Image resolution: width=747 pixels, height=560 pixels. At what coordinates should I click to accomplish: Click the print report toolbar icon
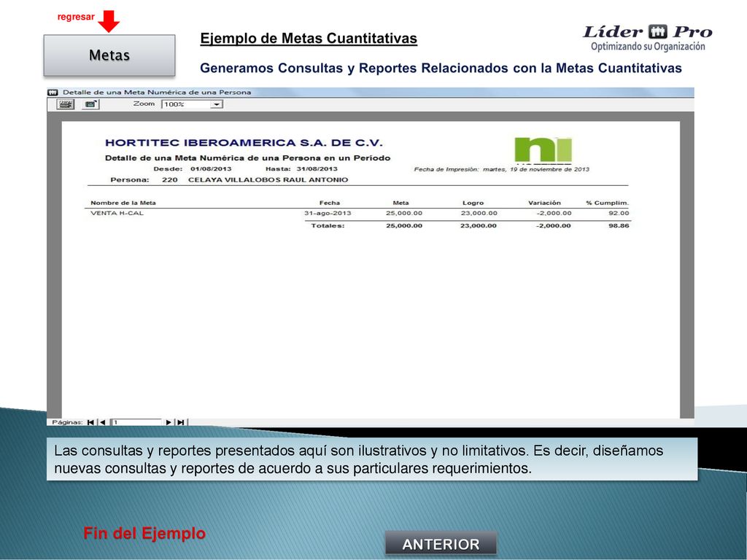(x=65, y=104)
